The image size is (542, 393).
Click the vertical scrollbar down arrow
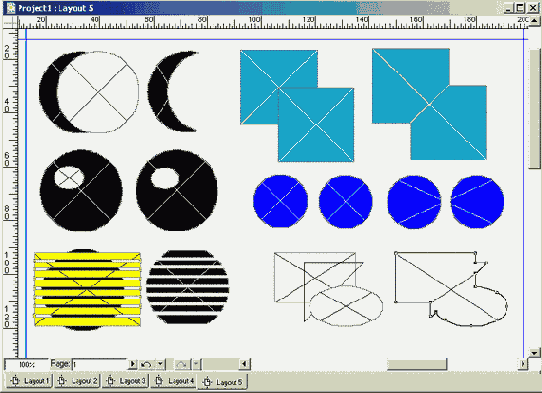[534, 353]
